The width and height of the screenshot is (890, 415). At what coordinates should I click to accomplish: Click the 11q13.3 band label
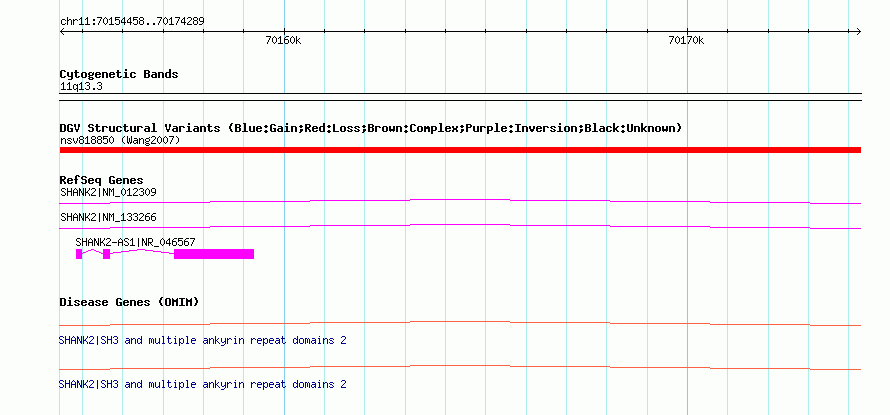tap(81, 87)
